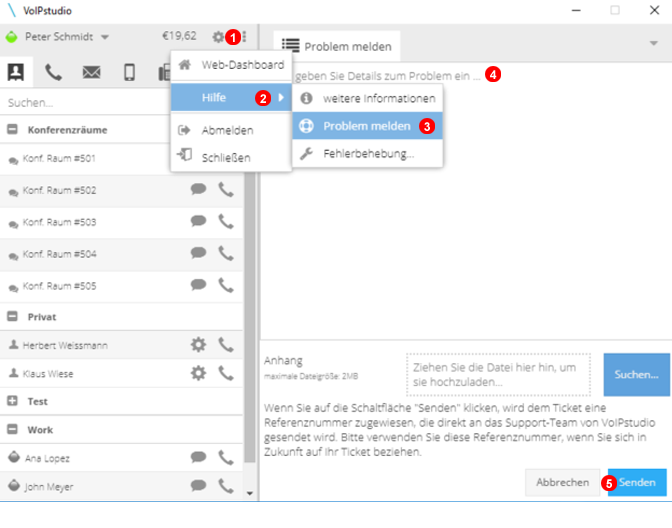Click the Abbrechen button
The height and width of the screenshot is (528, 672).
pyautogui.click(x=562, y=482)
